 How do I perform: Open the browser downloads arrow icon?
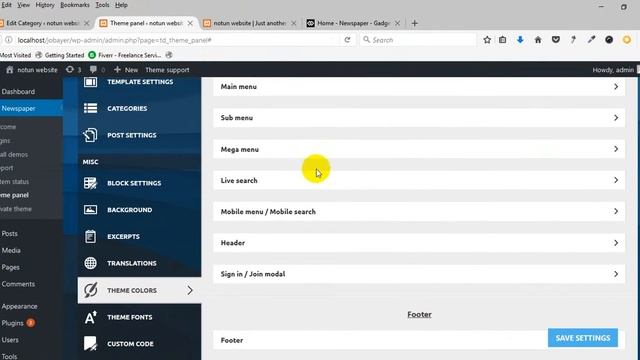pyautogui.click(x=520, y=40)
